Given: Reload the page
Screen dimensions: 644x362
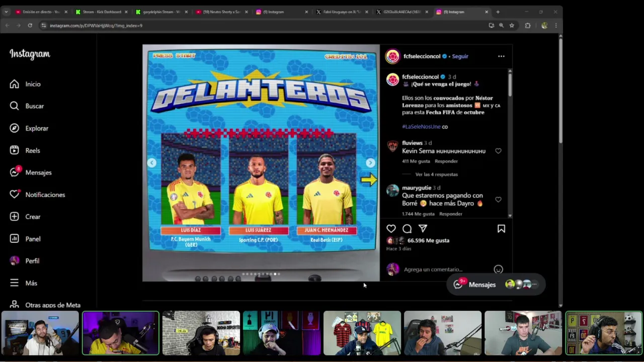Looking at the screenshot, I should 30,25.
